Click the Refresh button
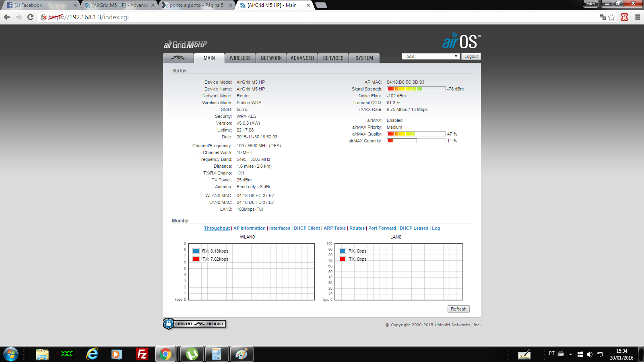The width and height of the screenshot is (644, 362). pyautogui.click(x=458, y=309)
